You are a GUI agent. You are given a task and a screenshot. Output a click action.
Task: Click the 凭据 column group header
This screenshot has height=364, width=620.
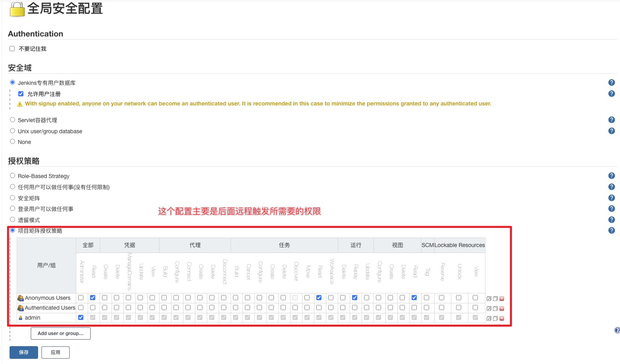(130, 245)
